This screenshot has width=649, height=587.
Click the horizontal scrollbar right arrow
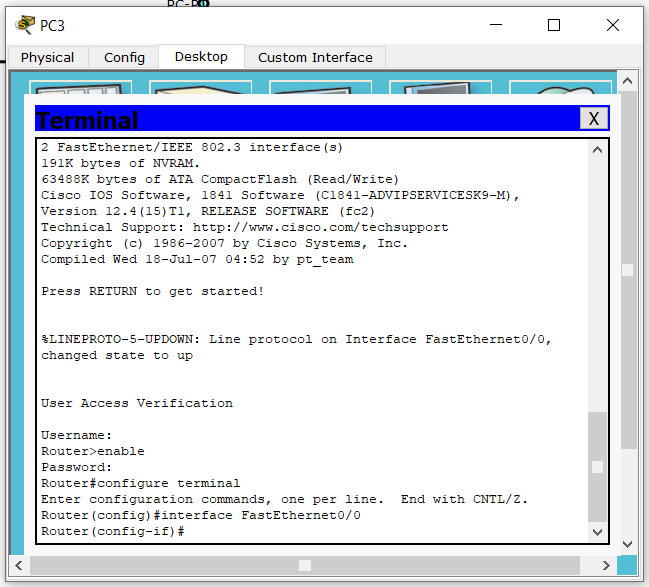tap(606, 565)
